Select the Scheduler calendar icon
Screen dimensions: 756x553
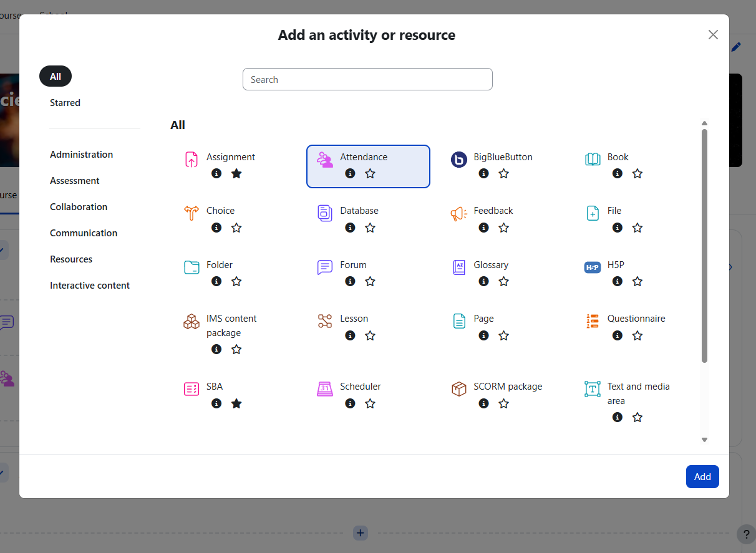point(325,389)
